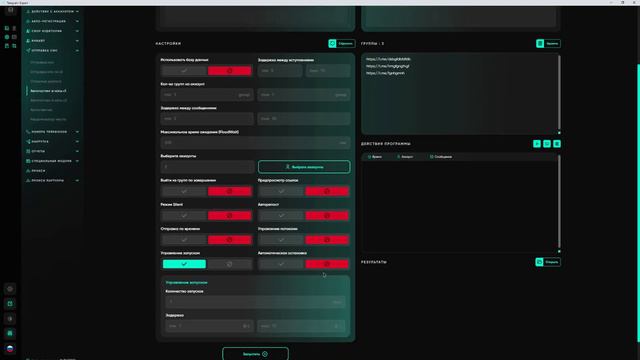Click the main window right-edge scrollbar
This screenshot has height=360, width=640.
point(638,203)
